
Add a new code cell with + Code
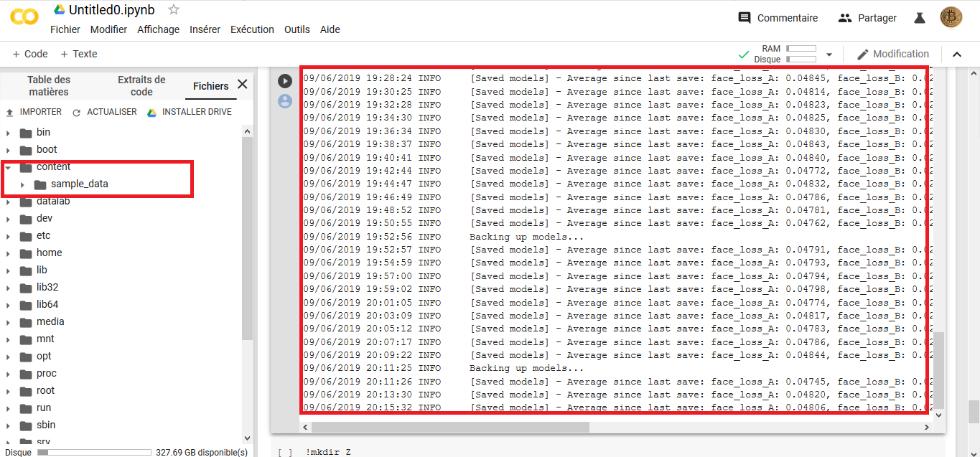(29, 53)
